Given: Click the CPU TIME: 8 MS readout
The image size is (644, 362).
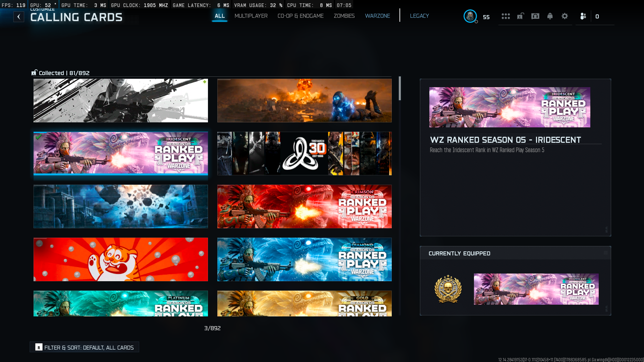Looking at the screenshot, I should click(309, 5).
